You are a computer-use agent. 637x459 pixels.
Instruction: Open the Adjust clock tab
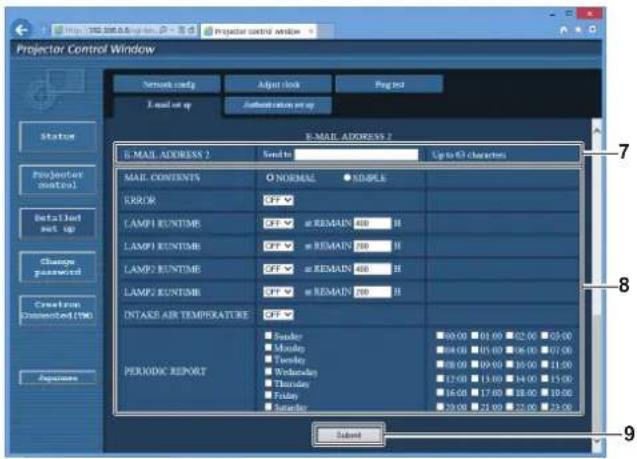coord(278,84)
